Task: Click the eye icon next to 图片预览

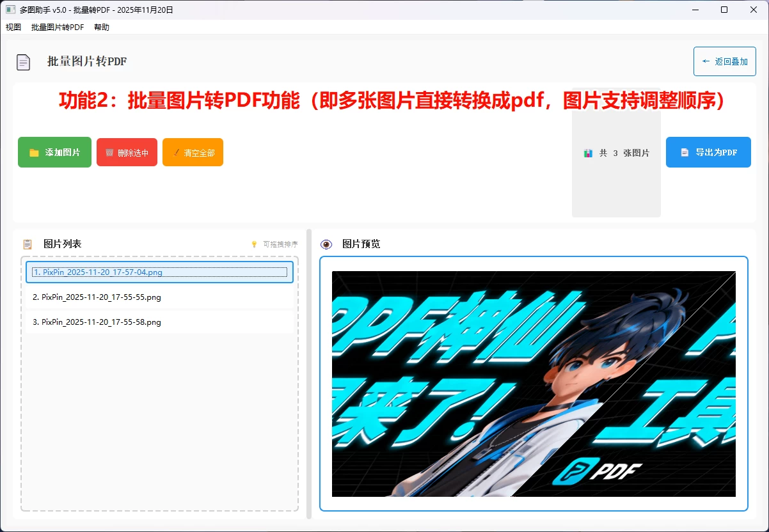Action: 326,244
